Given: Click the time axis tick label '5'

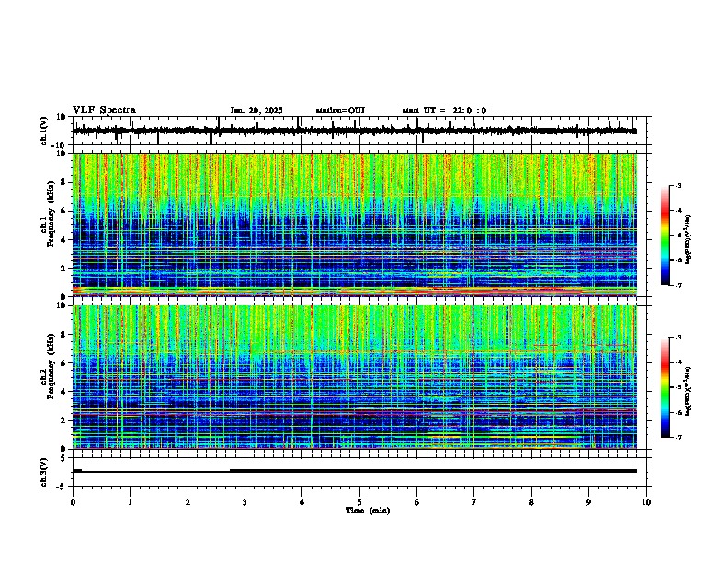Looking at the screenshot, I should pyautogui.click(x=359, y=502).
